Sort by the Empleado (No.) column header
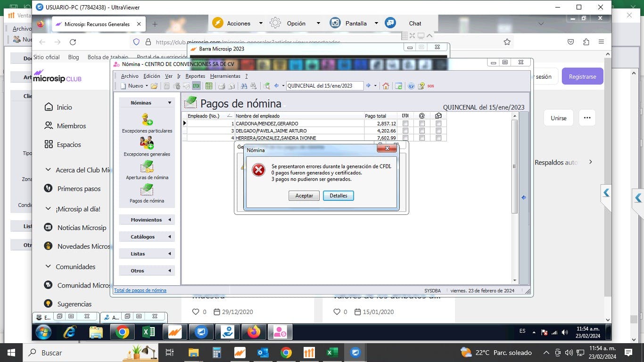This screenshot has height=362, width=644. [210, 115]
